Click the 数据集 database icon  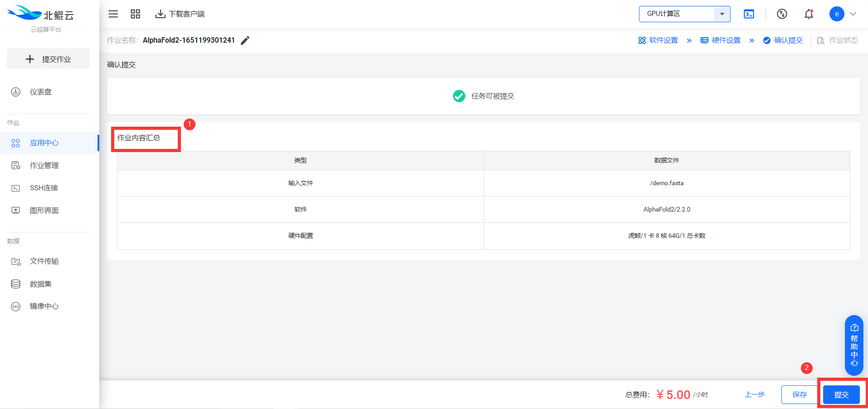tap(16, 284)
